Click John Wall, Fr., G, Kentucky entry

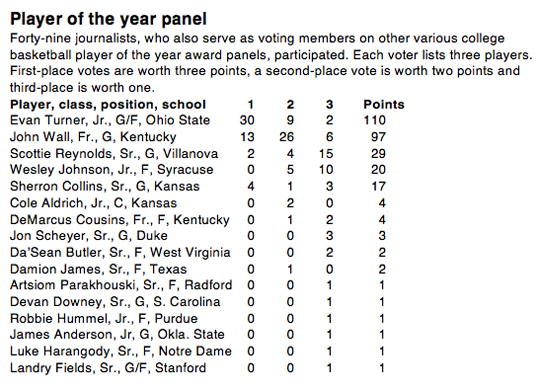coord(93,137)
